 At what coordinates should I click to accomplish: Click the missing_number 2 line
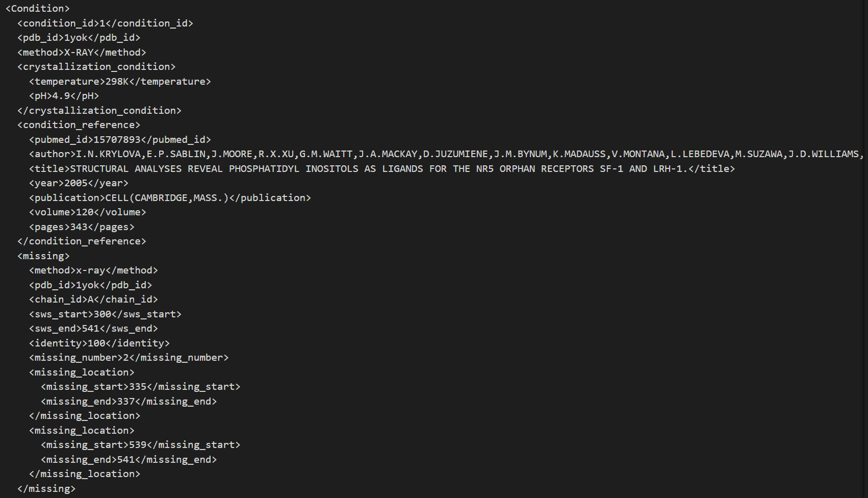(129, 358)
